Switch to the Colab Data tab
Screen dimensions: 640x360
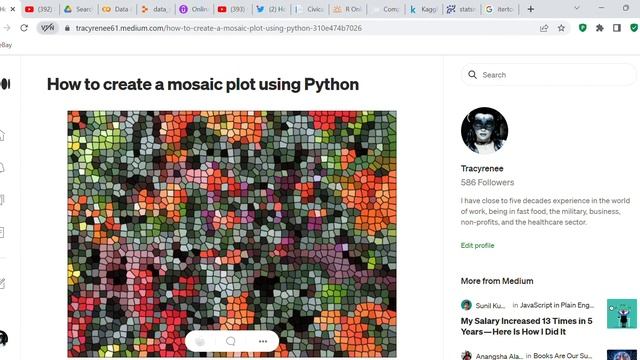click(x=117, y=9)
